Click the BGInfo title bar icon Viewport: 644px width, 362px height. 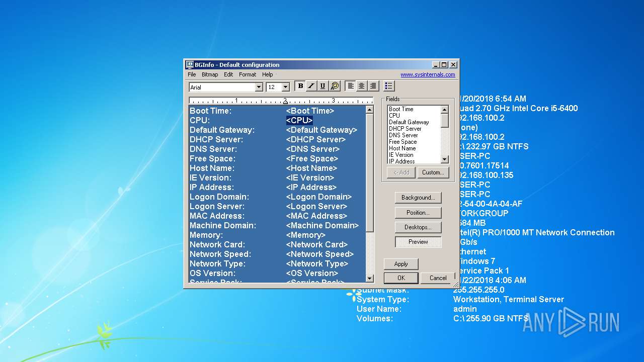(x=190, y=64)
